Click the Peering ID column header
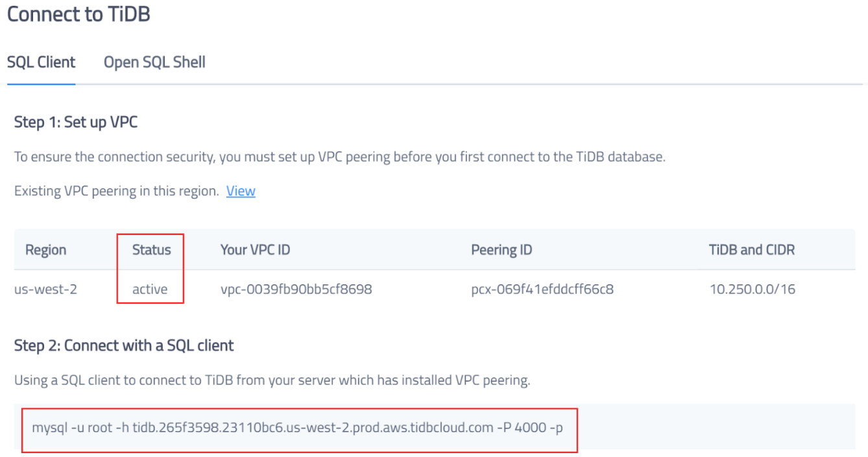The image size is (868, 457). [502, 249]
